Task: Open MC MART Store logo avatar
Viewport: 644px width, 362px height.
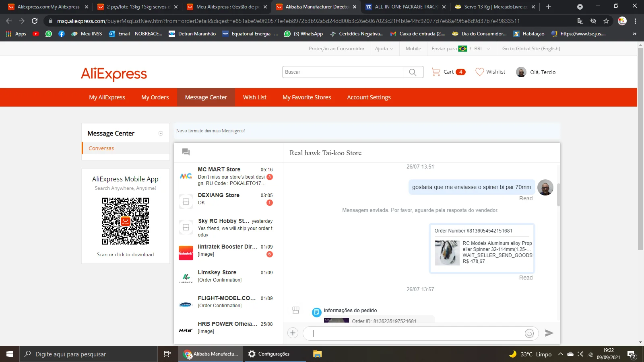Action: pos(186,176)
